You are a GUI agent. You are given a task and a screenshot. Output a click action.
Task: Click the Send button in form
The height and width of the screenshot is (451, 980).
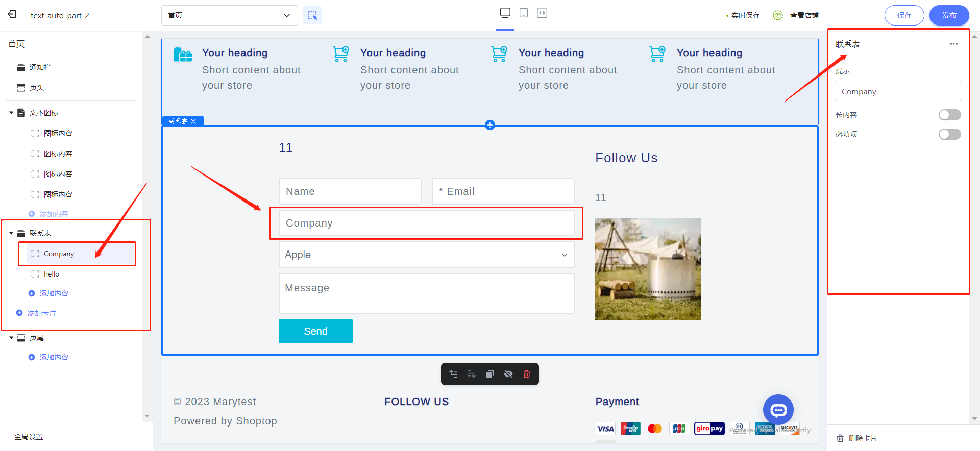coord(315,331)
